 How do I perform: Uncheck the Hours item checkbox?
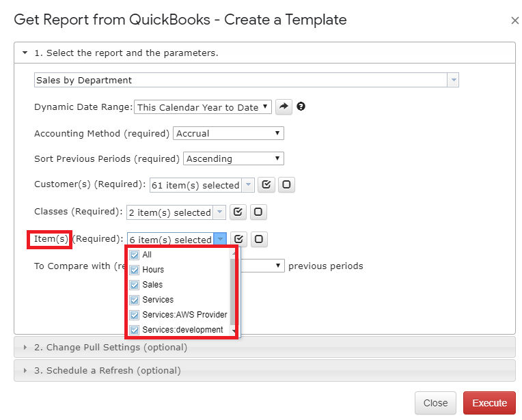coord(135,270)
